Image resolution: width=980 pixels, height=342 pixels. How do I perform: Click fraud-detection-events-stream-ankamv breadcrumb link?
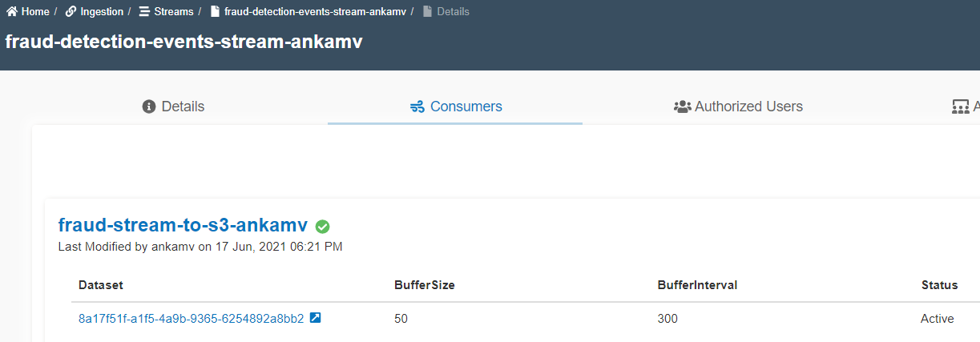tap(314, 12)
